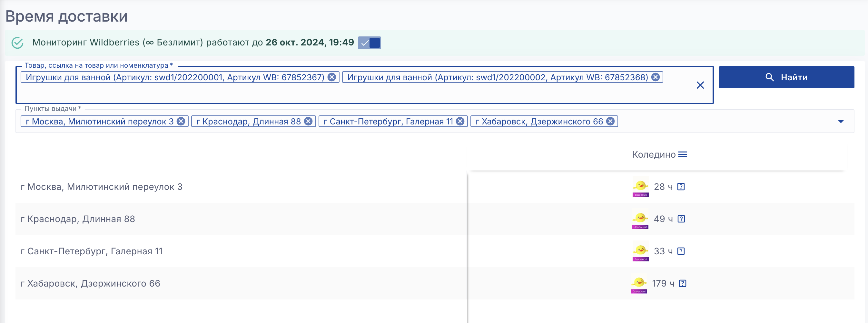Clear all products in the product field
This screenshot has height=323, width=868.
(700, 85)
